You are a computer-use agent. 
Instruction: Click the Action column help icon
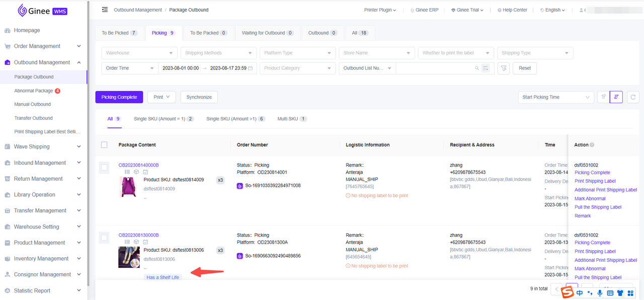click(592, 145)
